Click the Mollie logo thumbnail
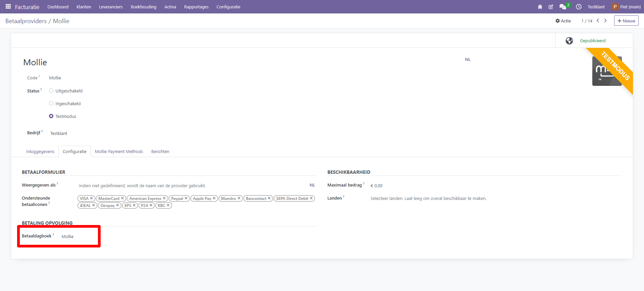Screen dimensions: 644x291 pos(607,71)
